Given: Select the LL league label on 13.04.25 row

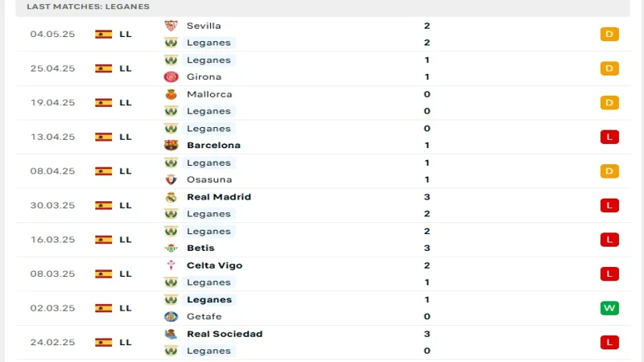Looking at the screenshot, I should (x=126, y=137).
